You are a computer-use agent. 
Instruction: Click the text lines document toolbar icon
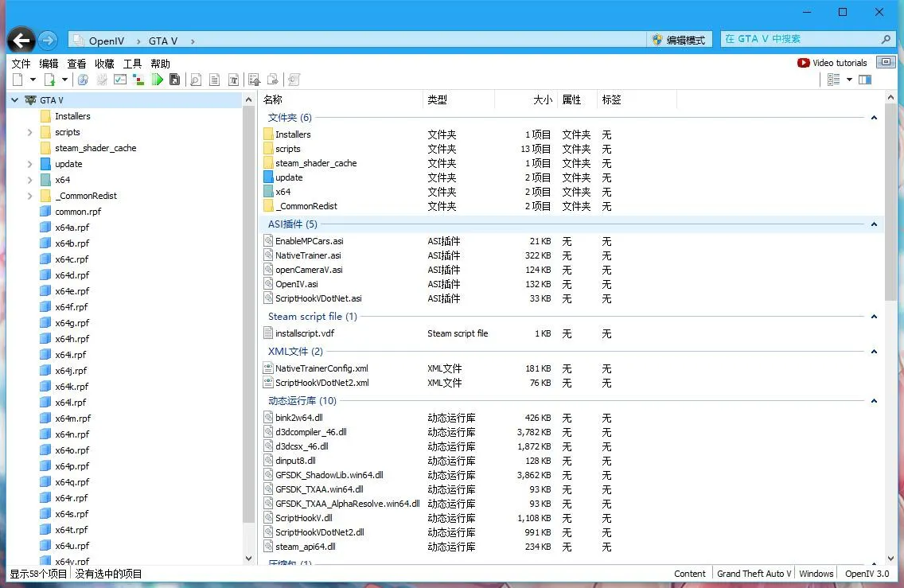tap(215, 80)
